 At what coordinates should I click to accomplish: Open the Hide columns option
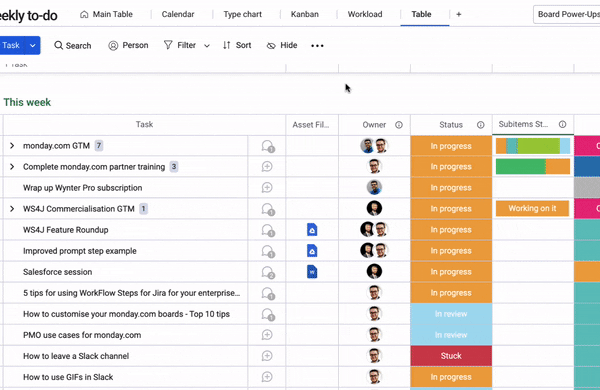point(282,46)
